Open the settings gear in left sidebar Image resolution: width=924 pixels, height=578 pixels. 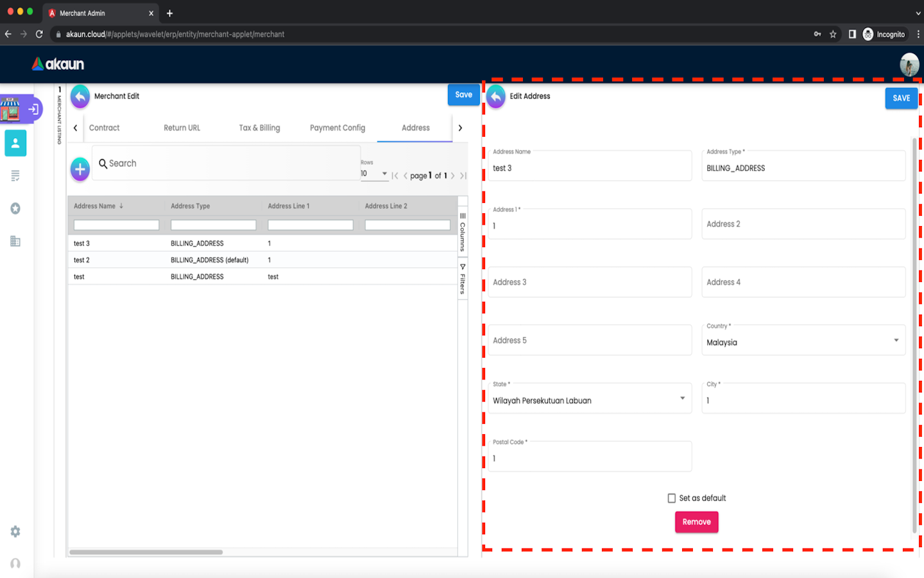[x=15, y=532]
